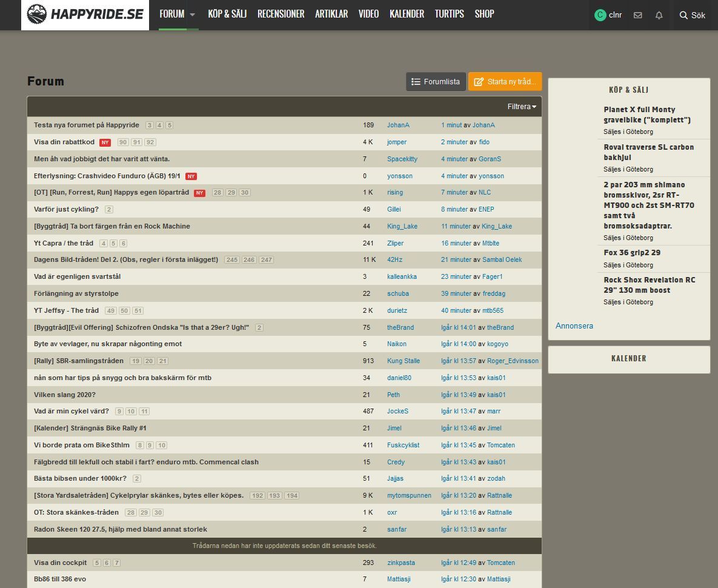This screenshot has height=588, width=718.
Task: Jump to page 247 of Dagens Bild-tråden
Action: (x=267, y=260)
